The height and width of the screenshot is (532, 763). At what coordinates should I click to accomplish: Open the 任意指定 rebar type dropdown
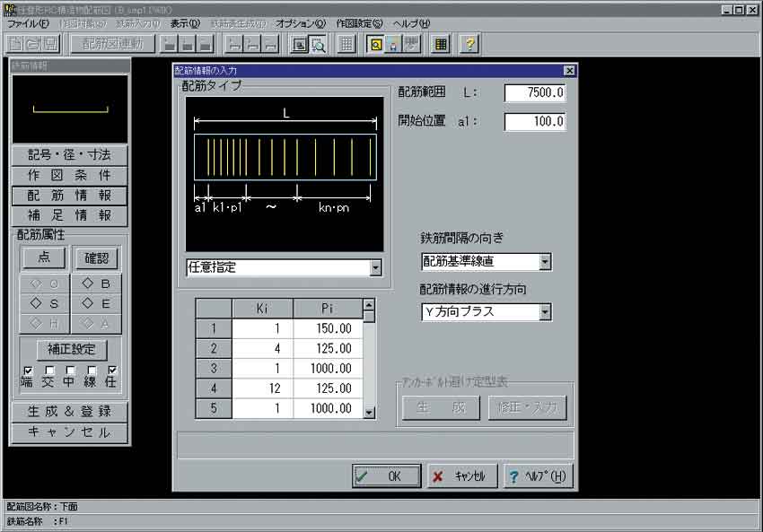[375, 267]
